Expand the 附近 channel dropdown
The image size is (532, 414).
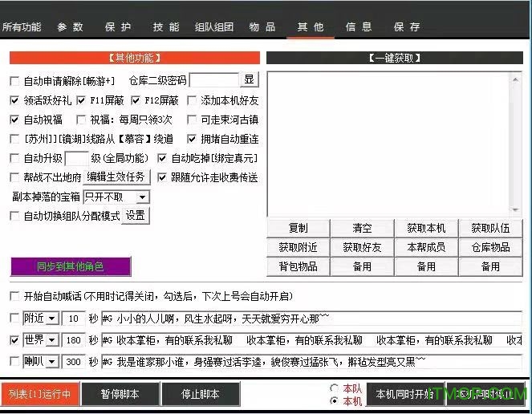(52, 319)
